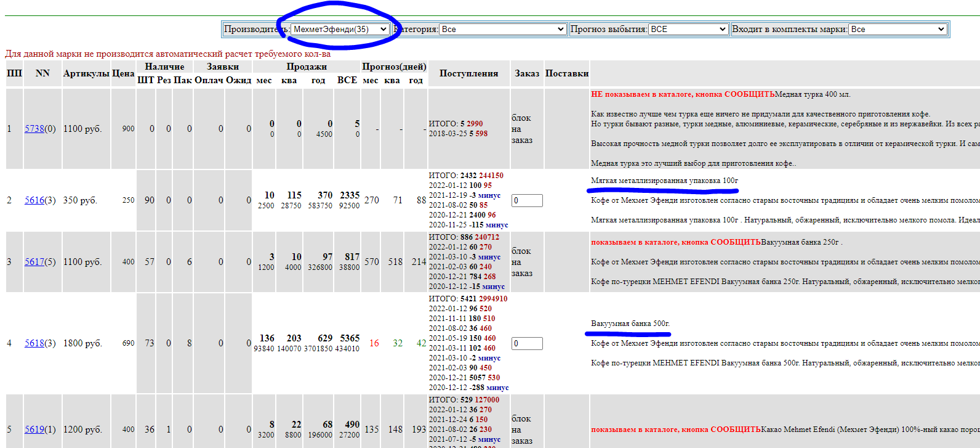
Task: Open product link 5738
Action: [34, 129]
